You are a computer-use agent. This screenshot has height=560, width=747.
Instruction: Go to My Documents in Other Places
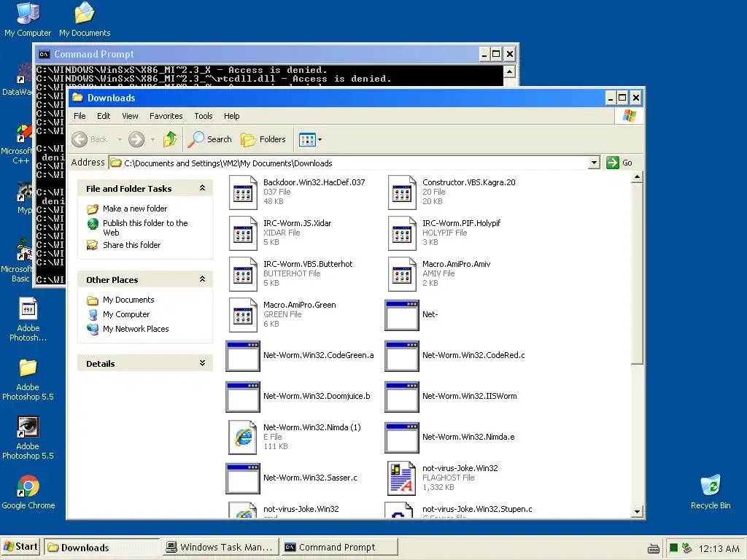point(128,300)
